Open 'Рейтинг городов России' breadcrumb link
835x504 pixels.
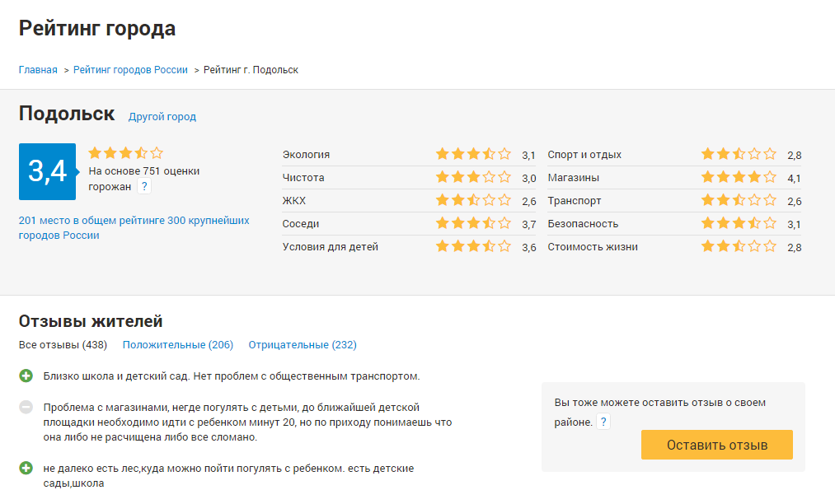[x=130, y=70]
